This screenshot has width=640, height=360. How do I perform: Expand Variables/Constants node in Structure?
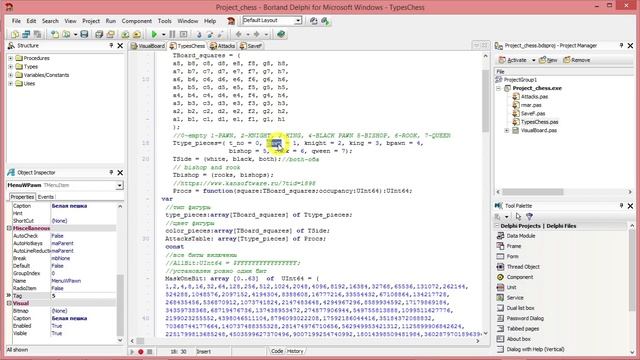pyautogui.click(x=11, y=76)
